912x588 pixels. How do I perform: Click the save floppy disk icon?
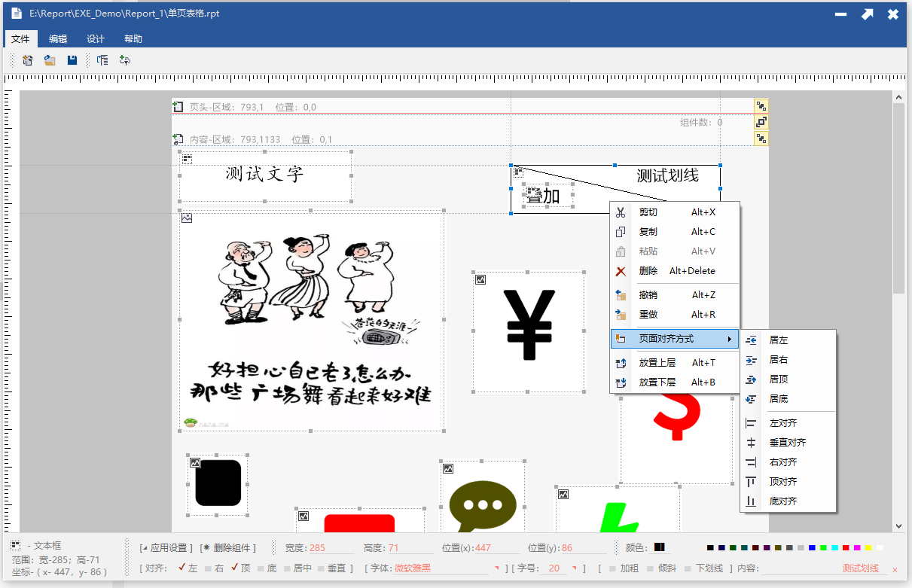pos(72,60)
